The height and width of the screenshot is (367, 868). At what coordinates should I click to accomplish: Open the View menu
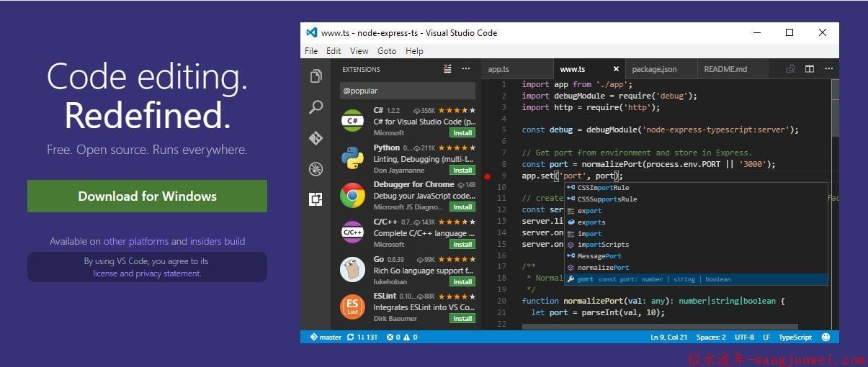pyautogui.click(x=359, y=51)
